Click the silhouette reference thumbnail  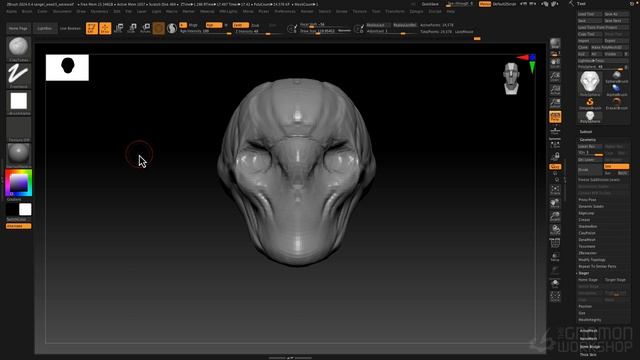[67, 67]
